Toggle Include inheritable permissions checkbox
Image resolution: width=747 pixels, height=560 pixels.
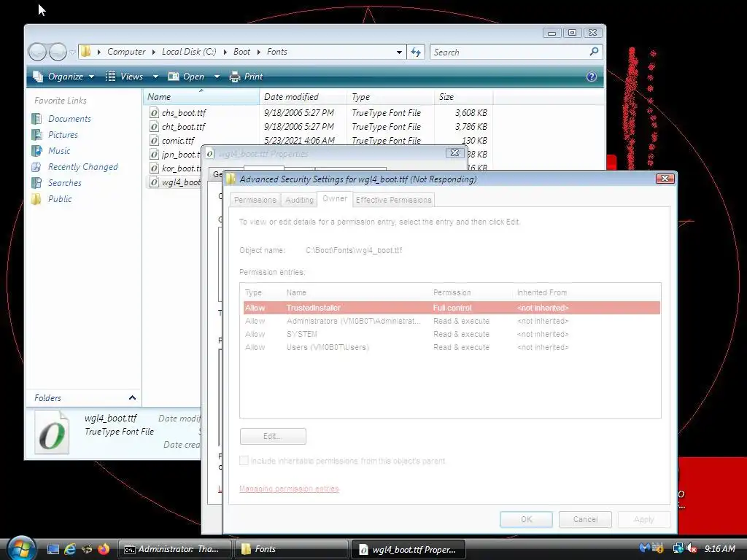coord(244,461)
